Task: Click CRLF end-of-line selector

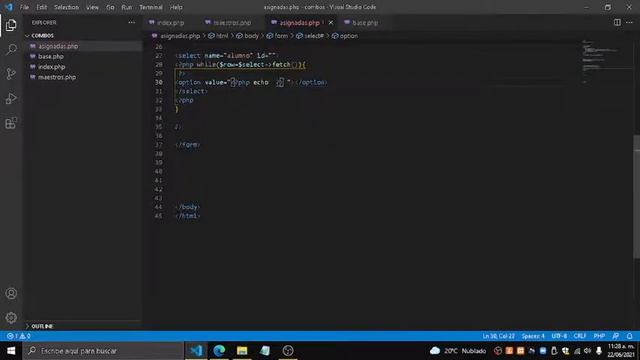Action: pos(580,336)
